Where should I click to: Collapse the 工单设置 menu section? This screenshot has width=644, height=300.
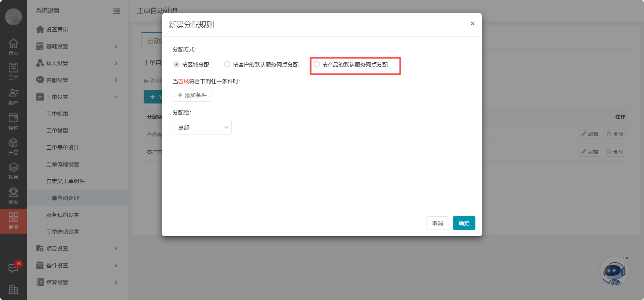tap(77, 97)
